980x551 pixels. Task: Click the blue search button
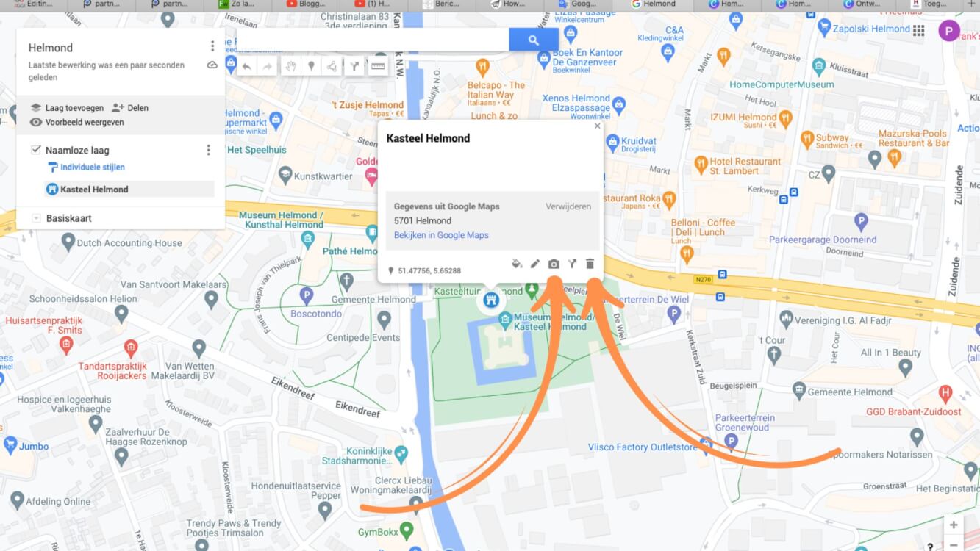[x=534, y=40]
